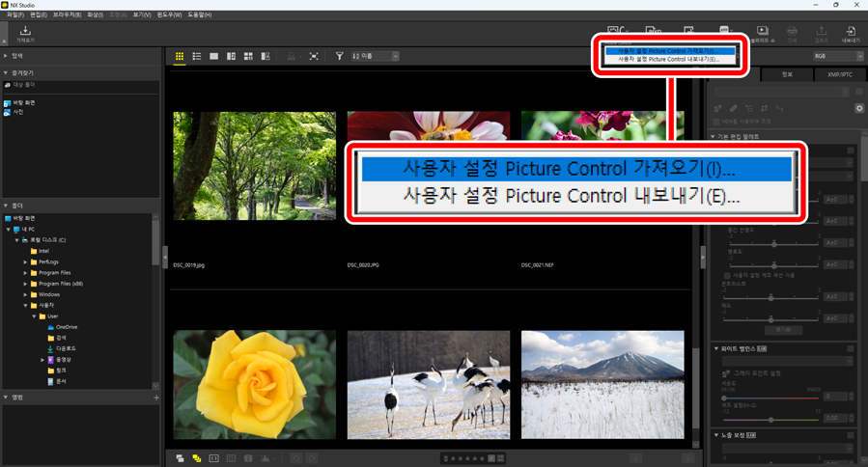
Task: Switch to the XMP/IPTC tab
Action: pos(839,74)
